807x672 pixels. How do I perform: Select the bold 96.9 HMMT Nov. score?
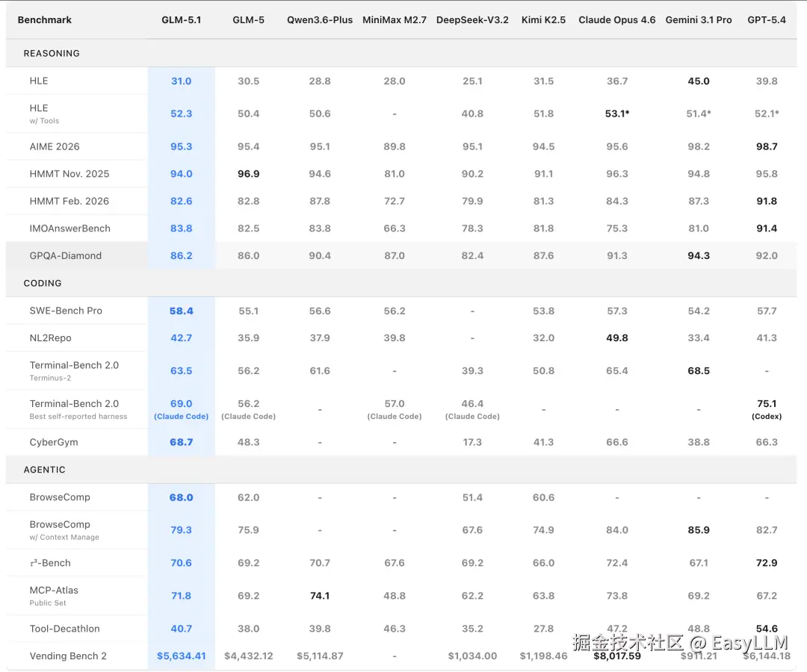[249, 174]
